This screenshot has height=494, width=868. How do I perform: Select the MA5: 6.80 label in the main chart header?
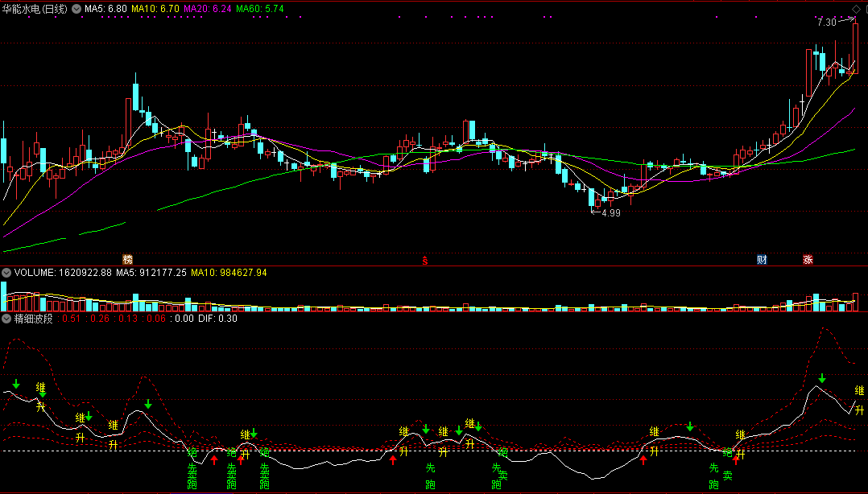tap(105, 9)
